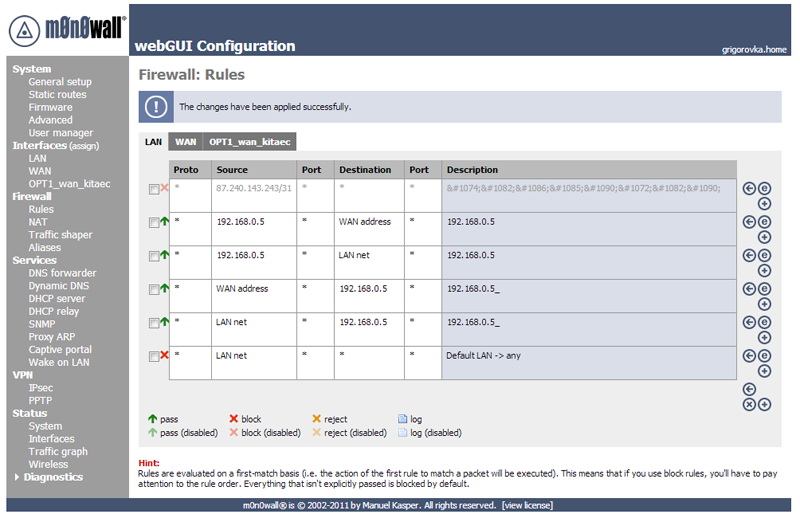Open the Firmware page
Viewport: 800px width, 522px height.
[50, 107]
